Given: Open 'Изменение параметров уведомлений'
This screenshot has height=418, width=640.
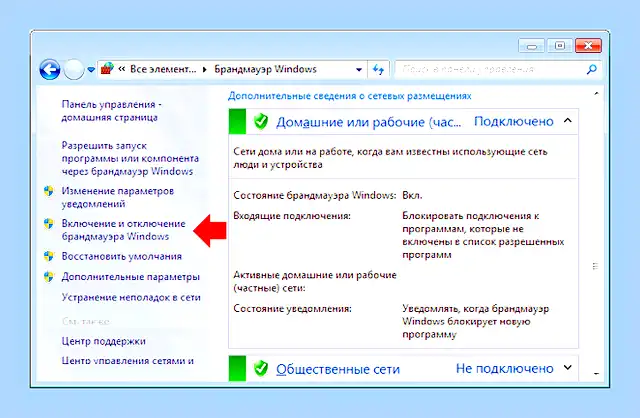Looking at the screenshot, I should pyautogui.click(x=118, y=197).
